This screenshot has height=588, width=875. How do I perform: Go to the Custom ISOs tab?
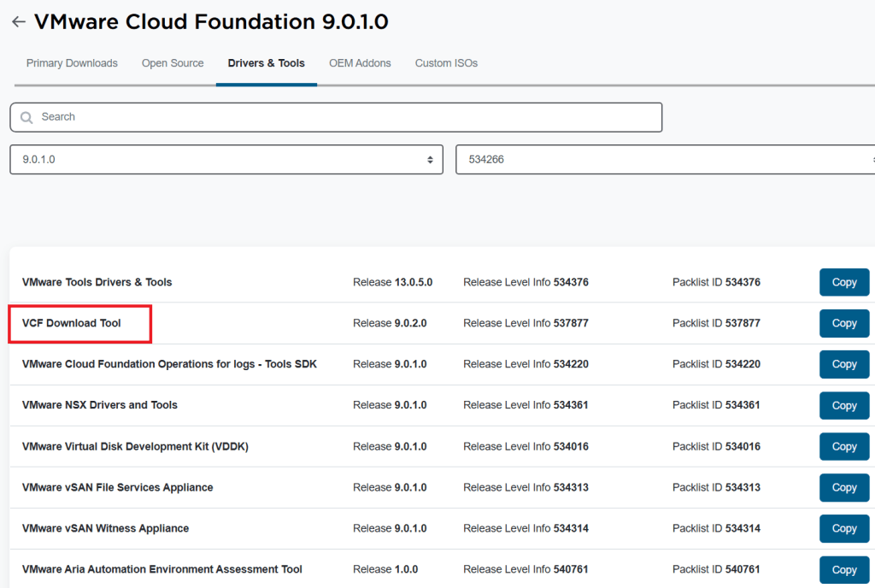[446, 63]
